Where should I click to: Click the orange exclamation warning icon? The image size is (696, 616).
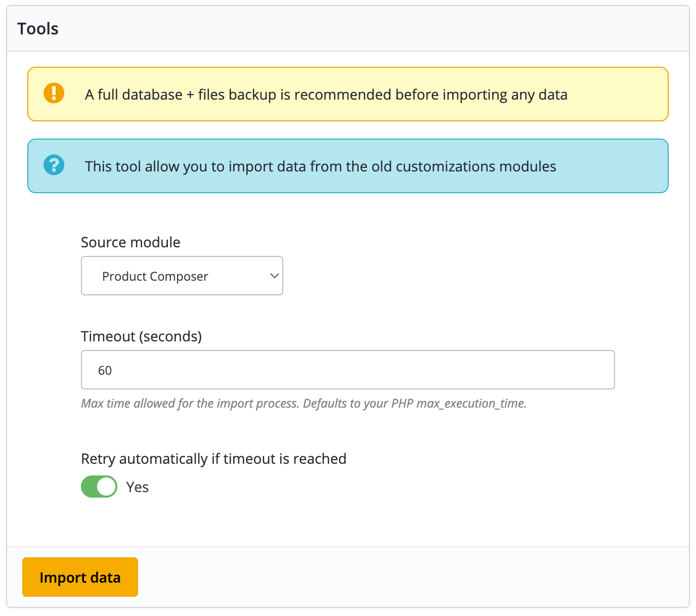pos(54,94)
